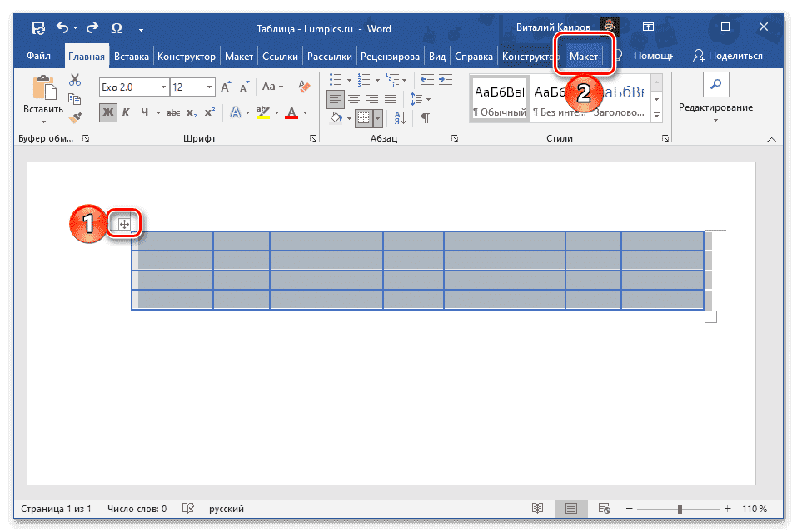797x532 pixels.
Task: Toggle center paragraph alignment
Action: click(x=355, y=98)
